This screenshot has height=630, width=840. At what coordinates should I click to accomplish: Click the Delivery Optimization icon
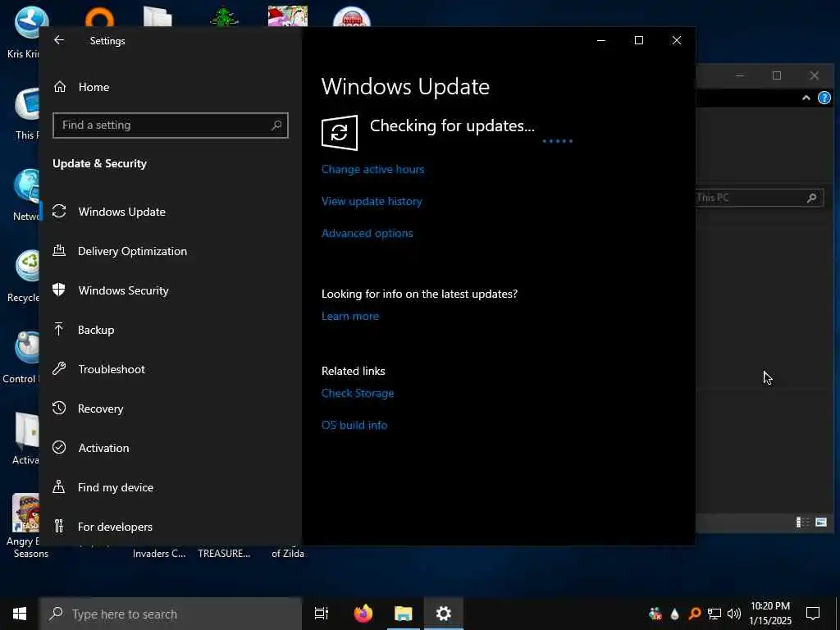pyautogui.click(x=59, y=251)
